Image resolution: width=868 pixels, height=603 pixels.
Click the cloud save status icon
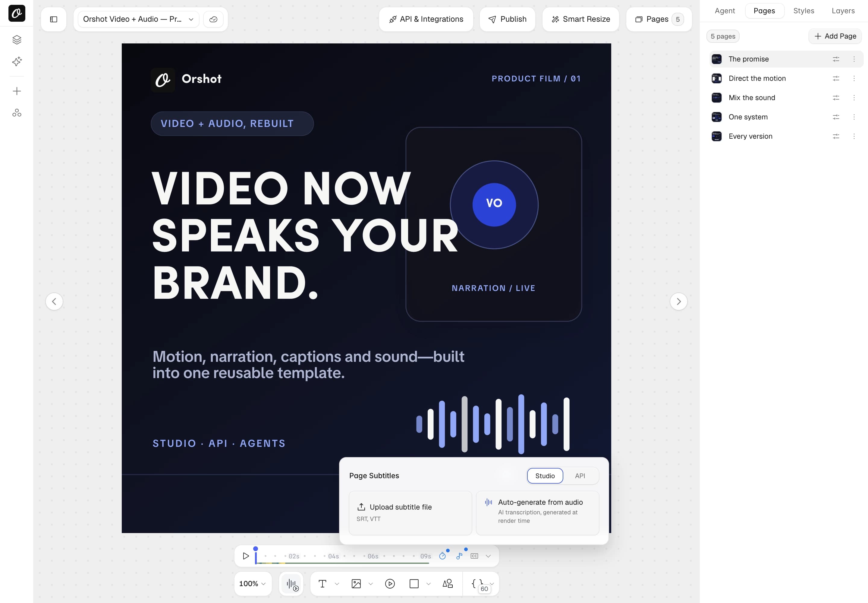213,19
